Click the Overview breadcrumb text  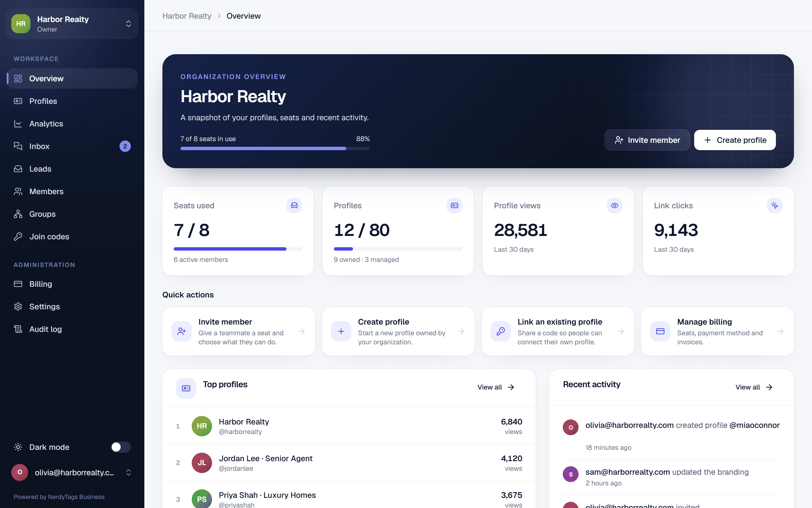click(x=244, y=16)
